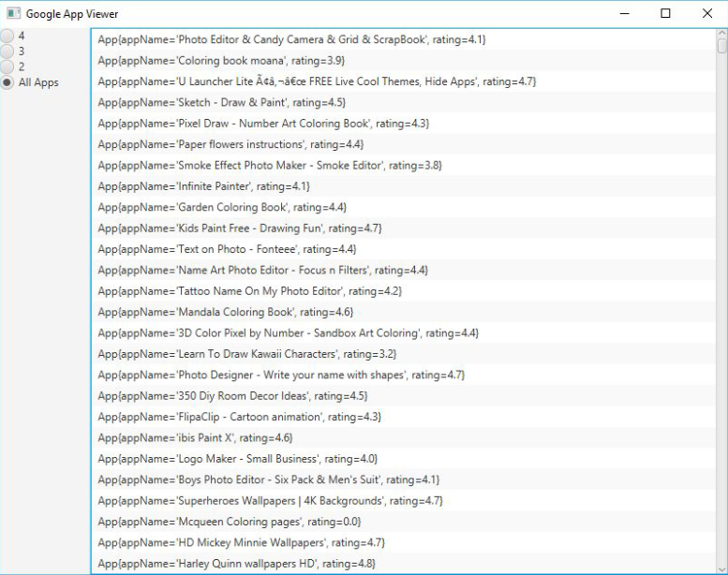Select the All Apps radio button
This screenshot has height=575, width=728.
tap(7, 82)
